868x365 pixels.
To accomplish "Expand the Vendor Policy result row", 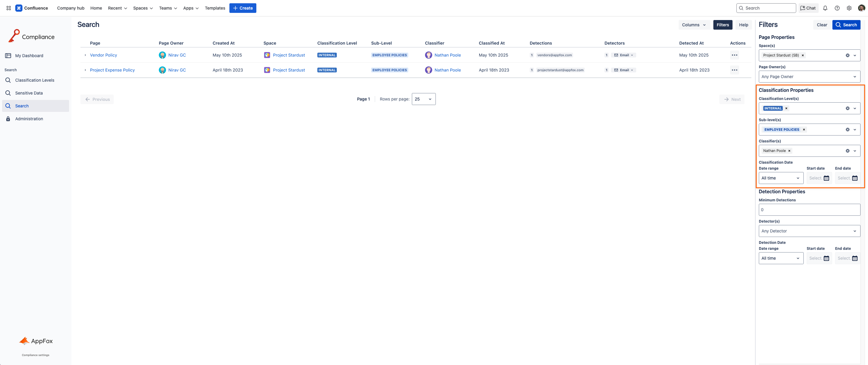I will (x=85, y=55).
